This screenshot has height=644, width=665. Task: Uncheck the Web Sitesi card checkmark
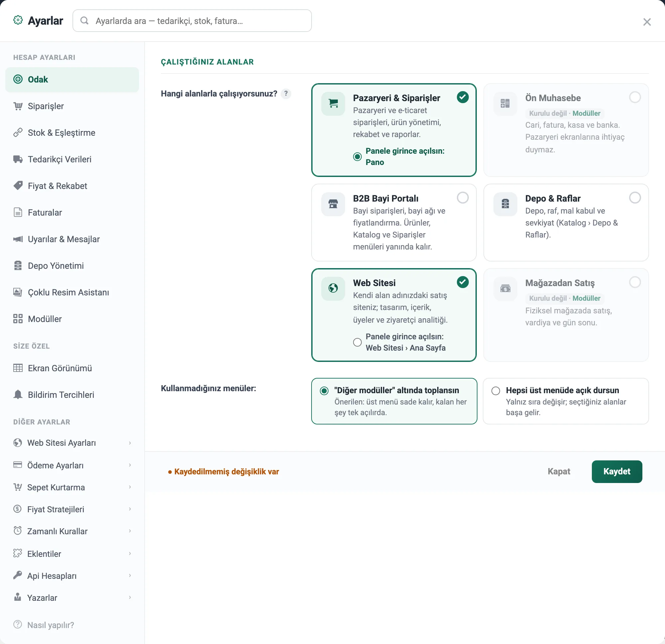463,282
